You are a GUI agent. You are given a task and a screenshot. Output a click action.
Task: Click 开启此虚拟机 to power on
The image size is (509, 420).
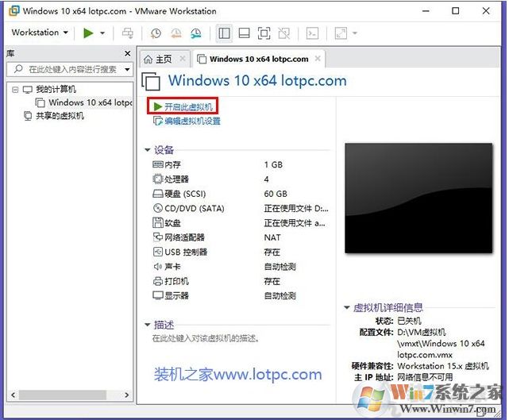coord(183,106)
